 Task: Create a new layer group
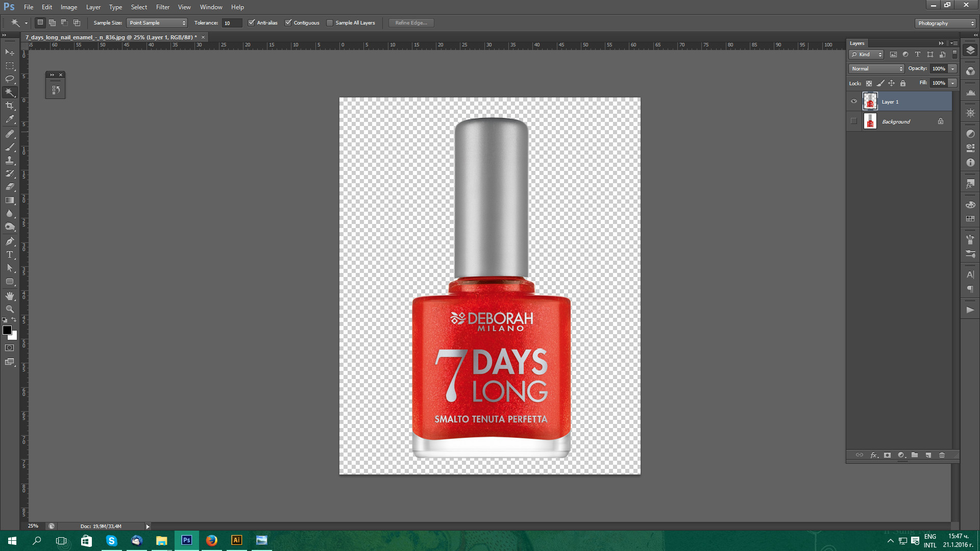tap(915, 455)
